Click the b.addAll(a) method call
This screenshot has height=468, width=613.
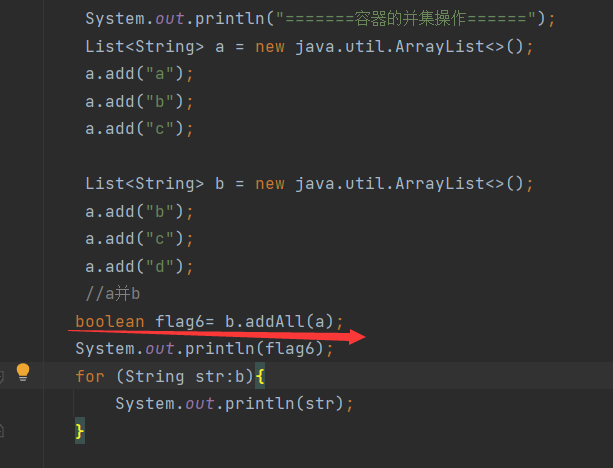pyautogui.click(x=279, y=321)
